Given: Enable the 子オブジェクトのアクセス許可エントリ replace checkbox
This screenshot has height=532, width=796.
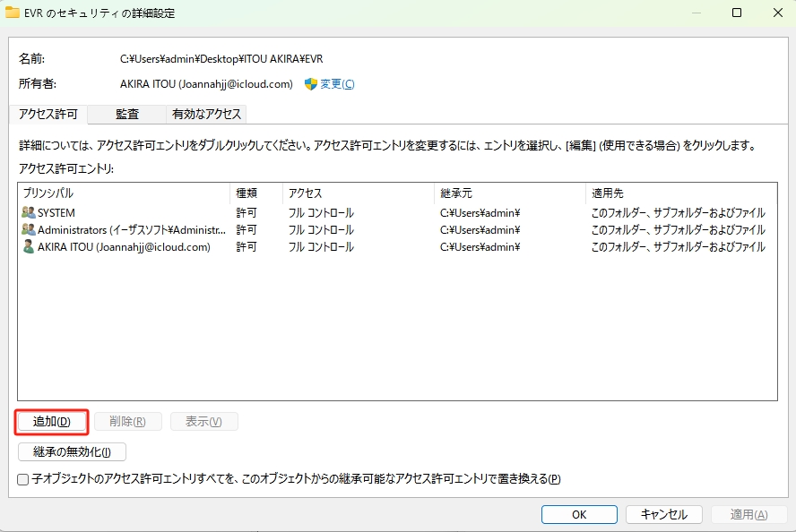Looking at the screenshot, I should click(x=22, y=479).
